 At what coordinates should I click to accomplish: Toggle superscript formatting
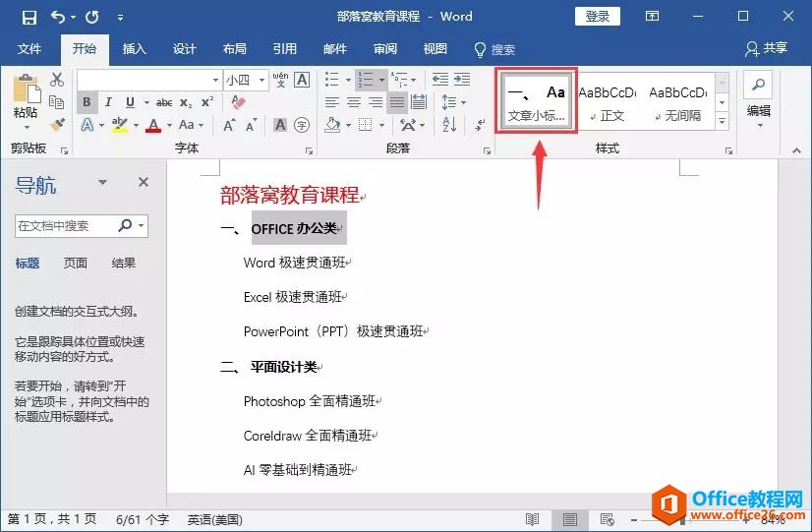[207, 101]
